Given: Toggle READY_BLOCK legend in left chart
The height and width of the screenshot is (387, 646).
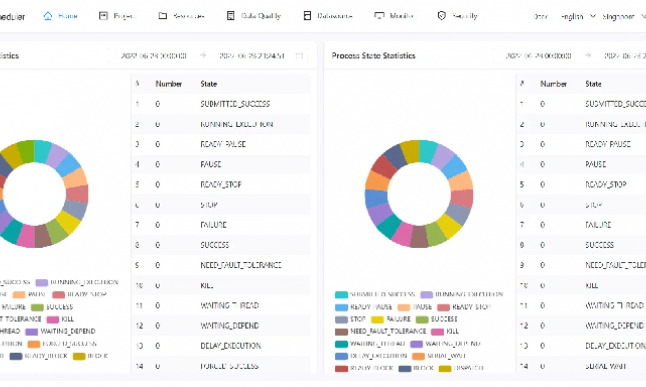Looking at the screenshot, I should [x=39, y=356].
